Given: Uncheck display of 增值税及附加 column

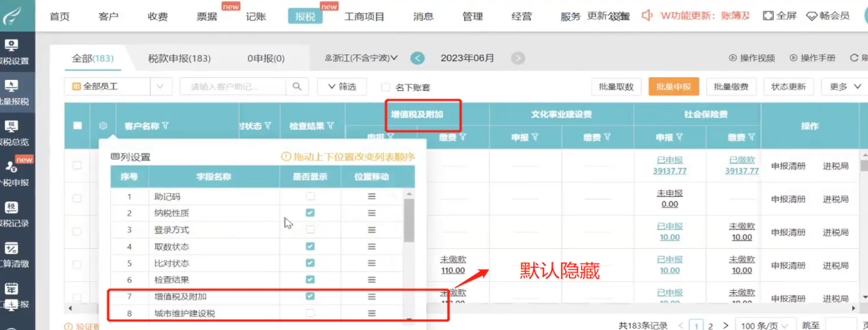Looking at the screenshot, I should coord(310,296).
